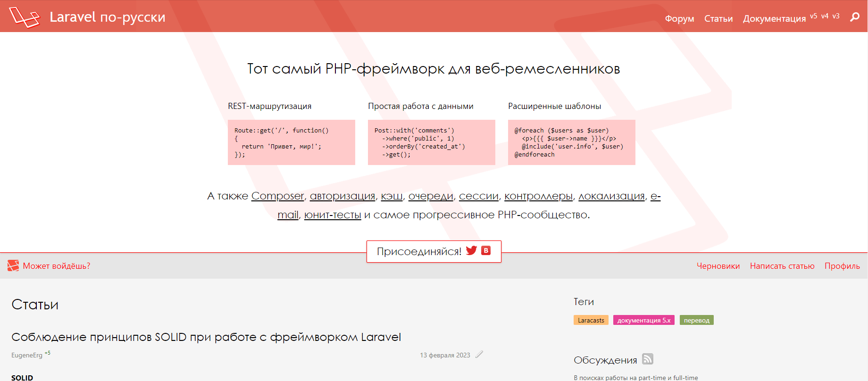The height and width of the screenshot is (381, 868).
Task: Open Черновики drafts link
Action: tap(718, 266)
